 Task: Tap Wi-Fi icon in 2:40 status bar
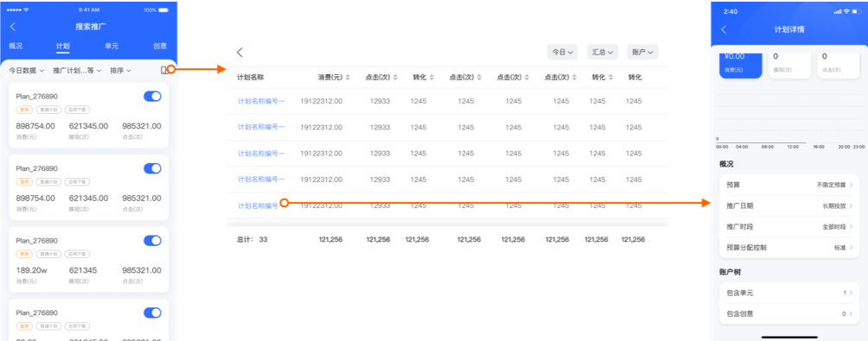pyautogui.click(x=846, y=11)
